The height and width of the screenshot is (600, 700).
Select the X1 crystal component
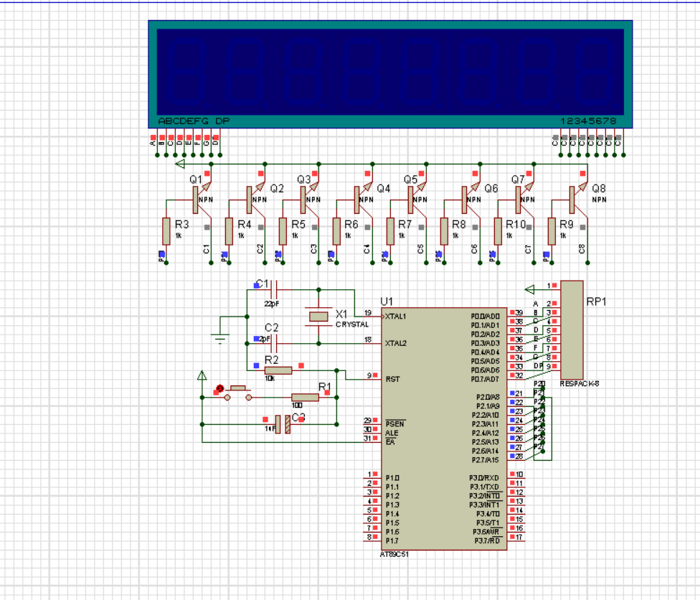point(318,317)
